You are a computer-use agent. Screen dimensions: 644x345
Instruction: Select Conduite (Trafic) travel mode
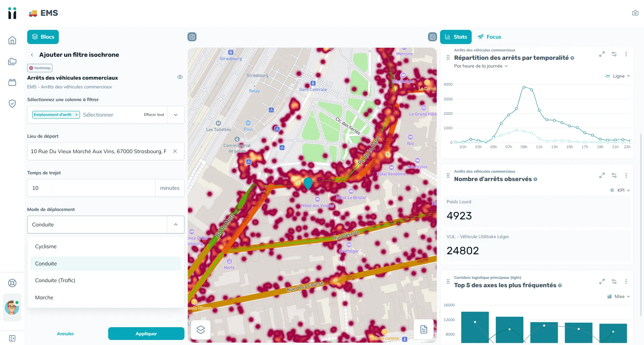pos(106,281)
